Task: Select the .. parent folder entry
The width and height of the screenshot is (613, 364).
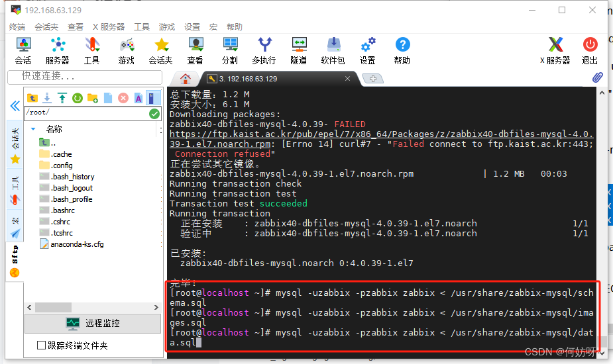Action: (x=48, y=143)
